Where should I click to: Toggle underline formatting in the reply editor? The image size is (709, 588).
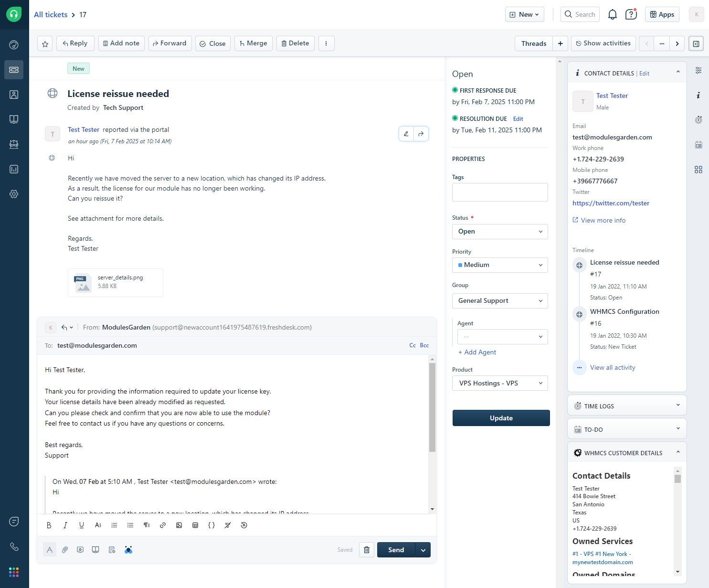[x=81, y=525]
